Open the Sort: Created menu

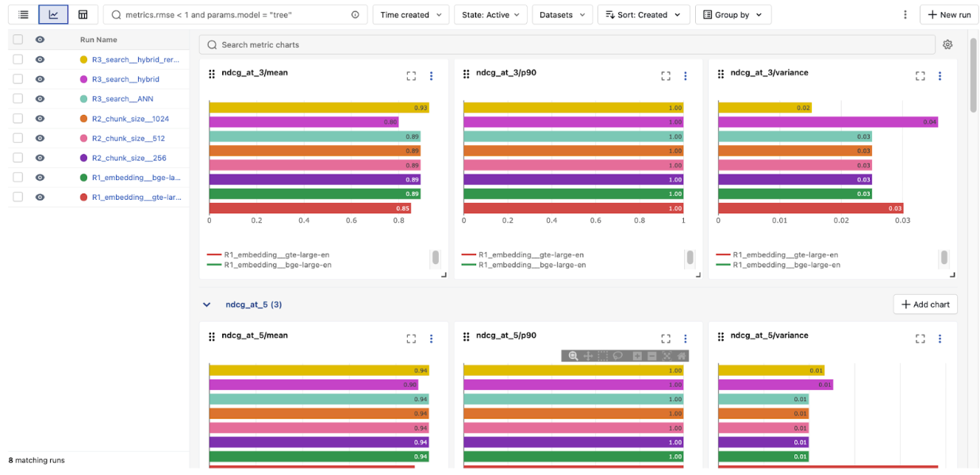coord(643,14)
